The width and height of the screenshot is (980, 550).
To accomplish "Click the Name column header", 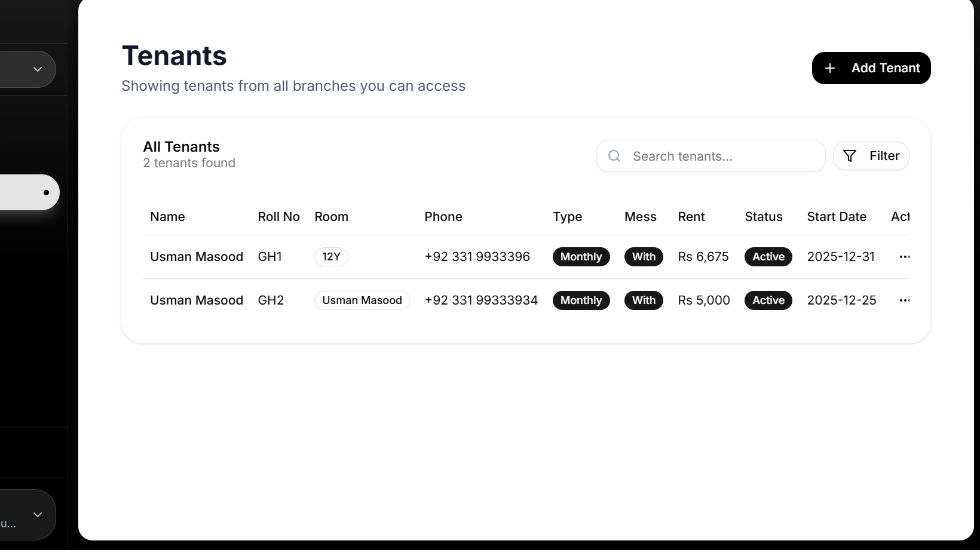I will pyautogui.click(x=167, y=217).
